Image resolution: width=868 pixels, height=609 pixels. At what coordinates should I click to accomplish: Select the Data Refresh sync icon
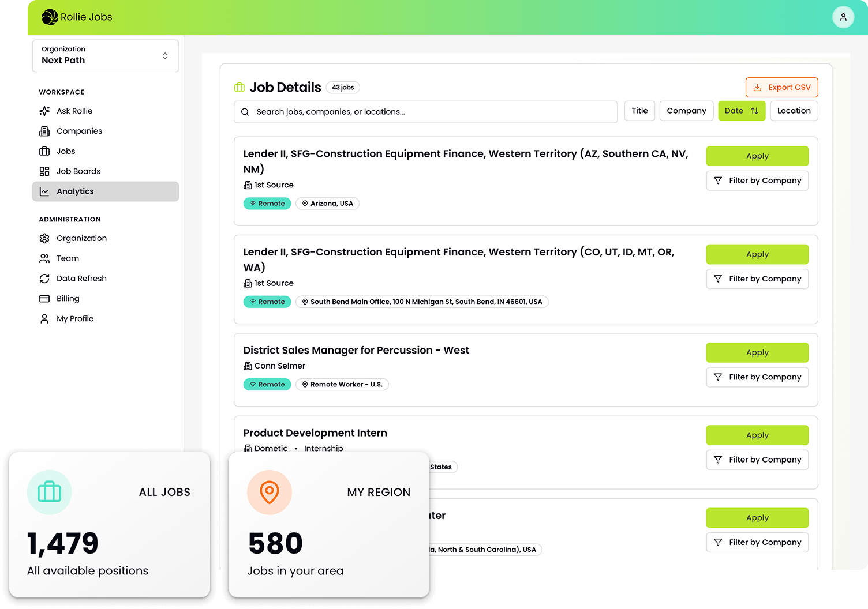(x=44, y=278)
